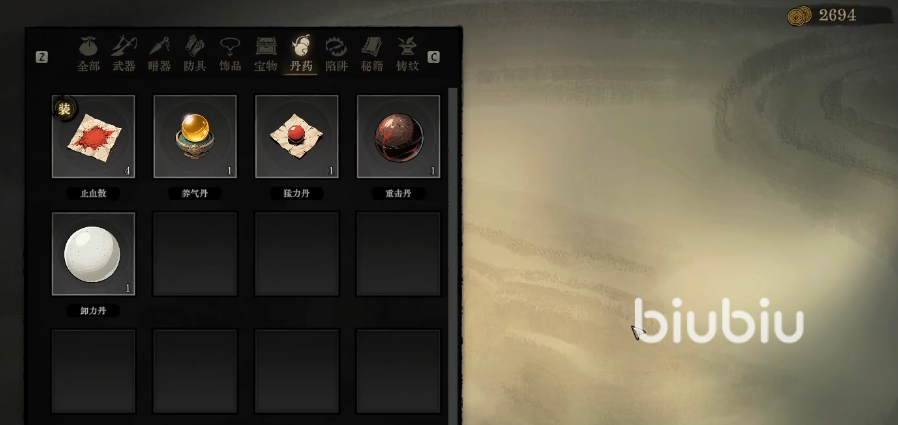Switch to the 武器 weapons tab
Image resolution: width=898 pixels, height=425 pixels.
pos(124,54)
